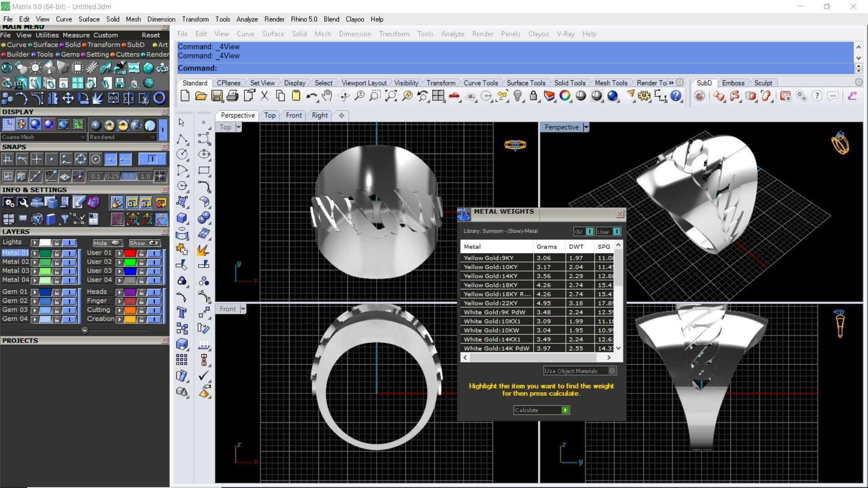Expand the Gem 03 layer arrow
This screenshot has height=488, width=868.
(34, 310)
